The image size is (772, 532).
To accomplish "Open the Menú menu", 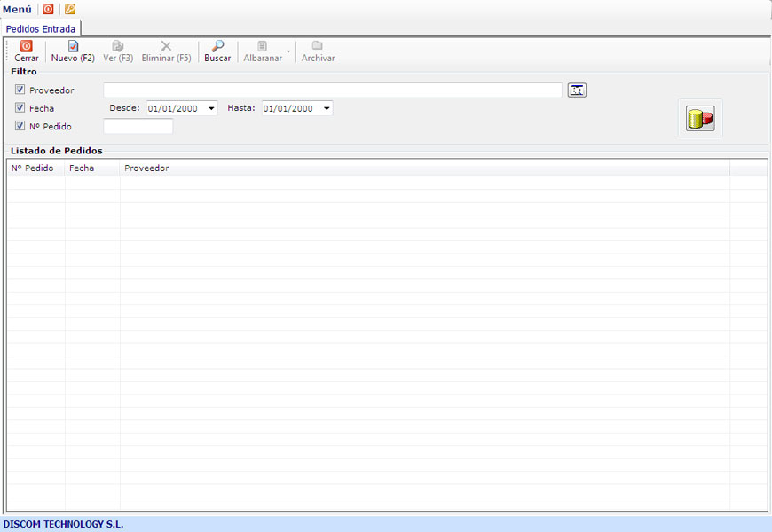I will tap(17, 9).
